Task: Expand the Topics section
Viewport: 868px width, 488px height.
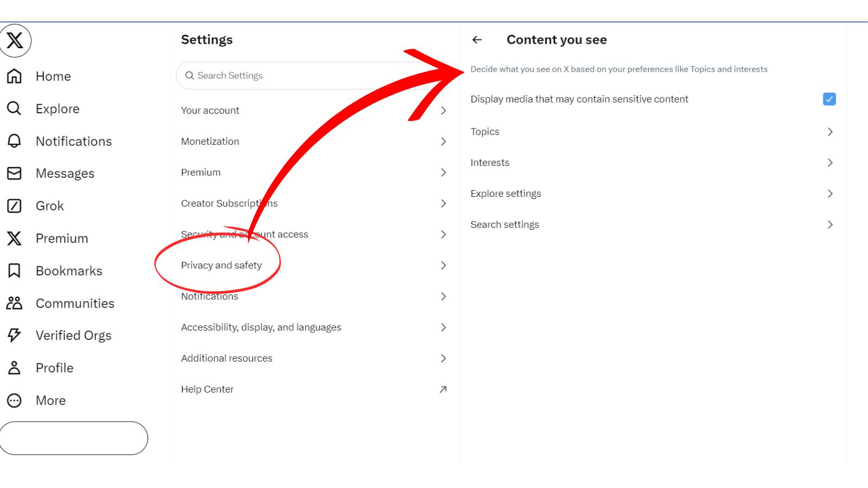Action: click(651, 131)
